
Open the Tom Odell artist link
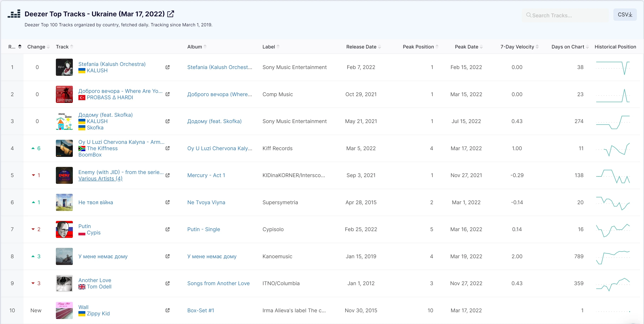point(99,287)
